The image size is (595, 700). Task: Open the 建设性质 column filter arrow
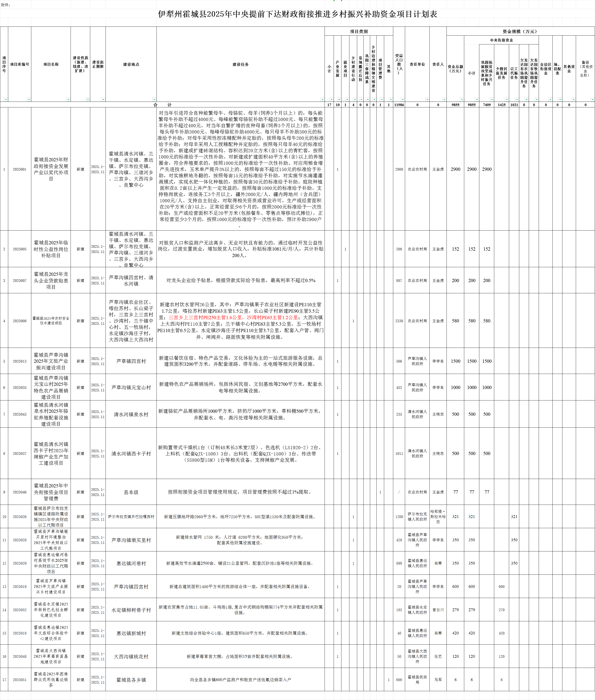pos(88,99)
